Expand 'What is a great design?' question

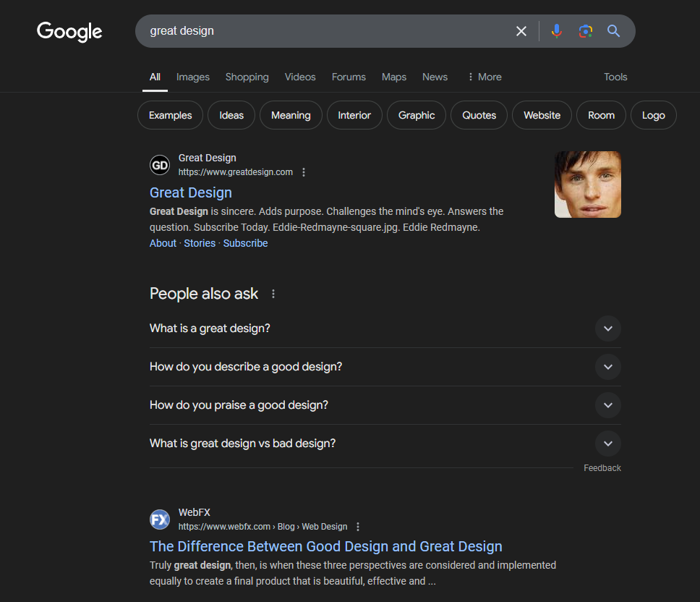pyautogui.click(x=385, y=328)
